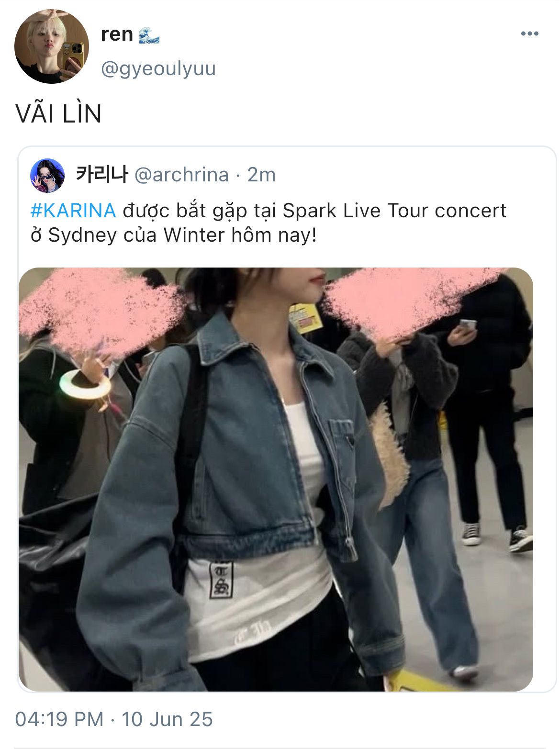
Task: Select the 카리나 display name
Action: point(102,174)
